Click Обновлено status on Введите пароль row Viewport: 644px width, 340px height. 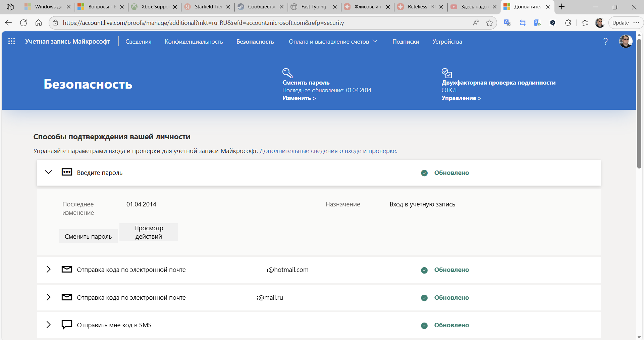click(451, 173)
